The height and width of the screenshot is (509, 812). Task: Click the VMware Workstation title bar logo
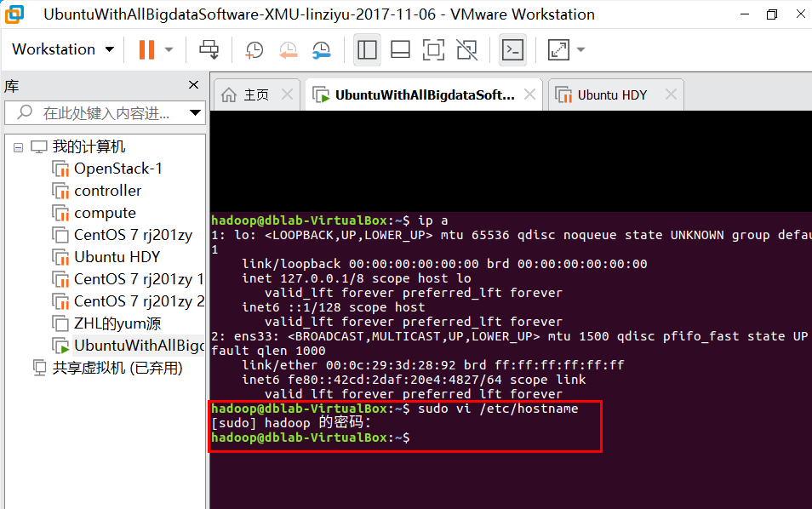click(14, 14)
